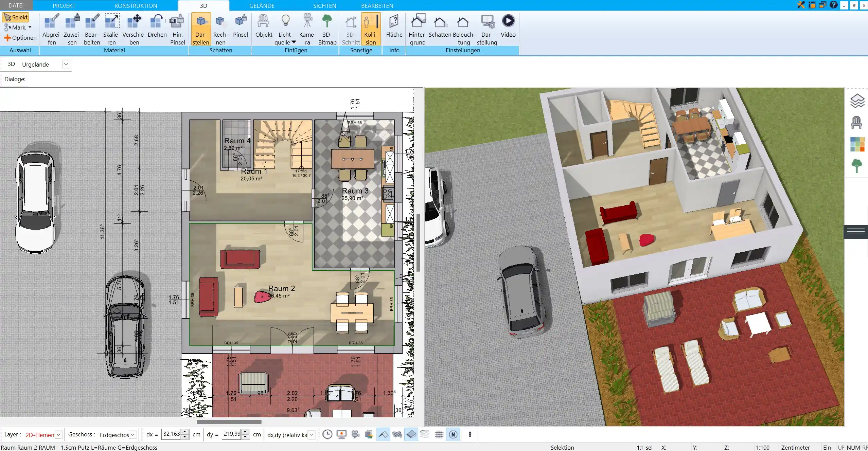The image size is (868, 451).
Task: Click the dy value input field
Action: coord(232,434)
